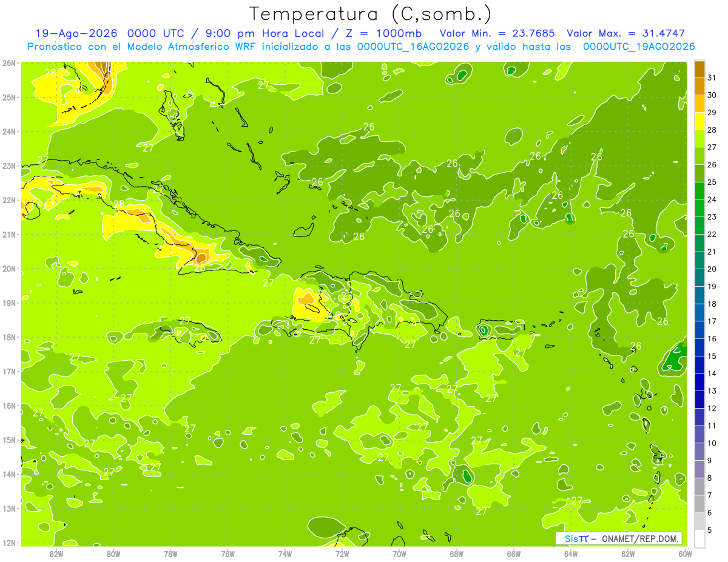Click the longitude axis label 80W
The image size is (728, 562).
click(113, 554)
